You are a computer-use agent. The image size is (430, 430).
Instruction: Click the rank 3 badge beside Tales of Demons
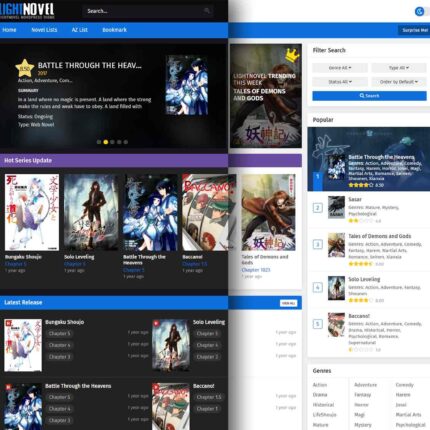pyautogui.click(x=318, y=245)
